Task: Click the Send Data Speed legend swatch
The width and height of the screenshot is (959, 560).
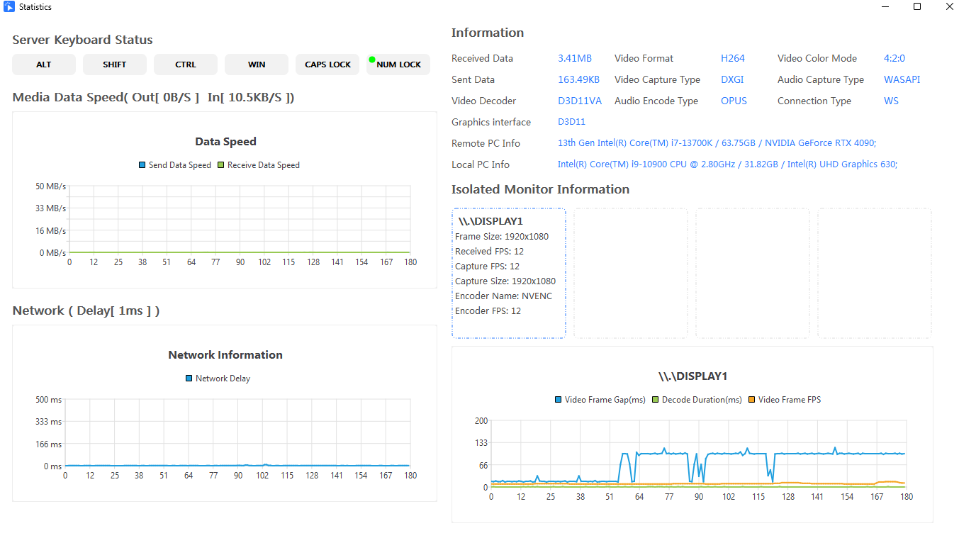Action: pos(142,165)
